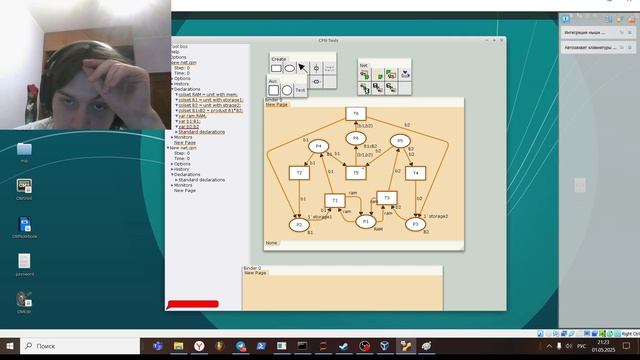
Task: Click the first icon in Net palette bottom row
Action: click(364, 88)
